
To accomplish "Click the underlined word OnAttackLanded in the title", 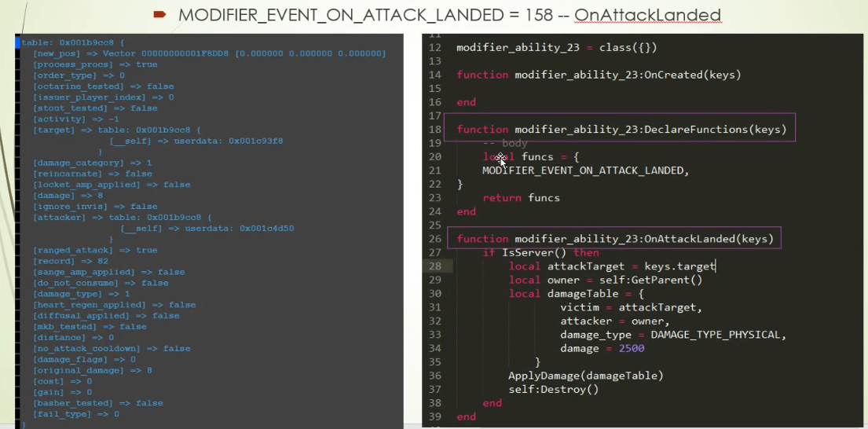I will 648,15.
